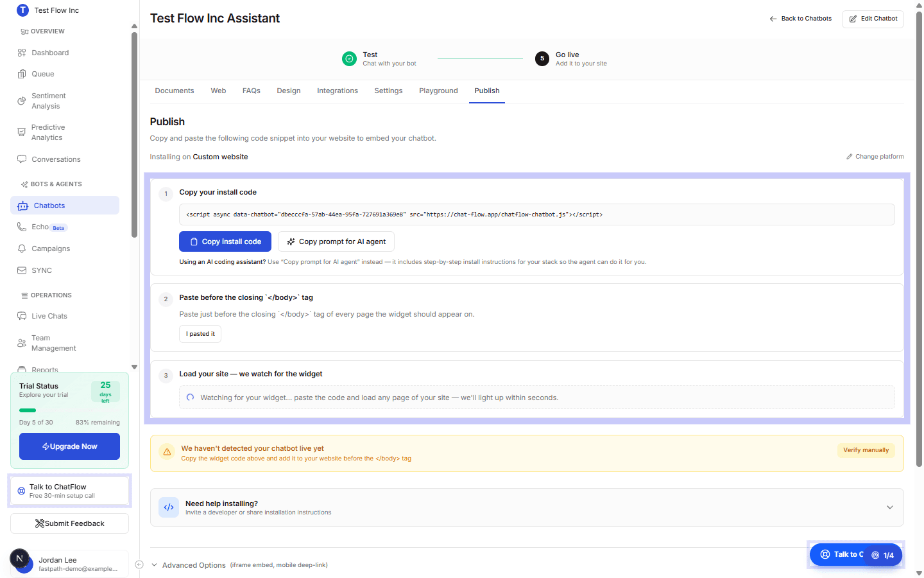Image resolution: width=924 pixels, height=578 pixels.
Task: Switch to the Web tab
Action: tap(218, 91)
